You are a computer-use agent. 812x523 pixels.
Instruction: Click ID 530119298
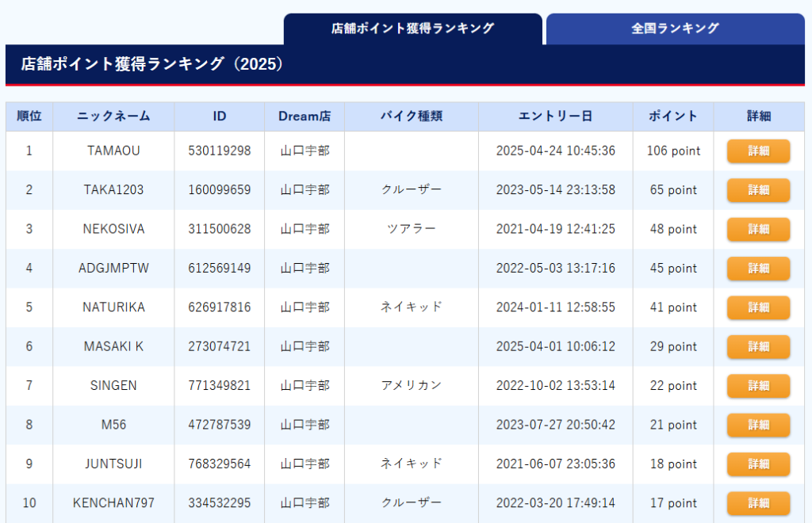[x=220, y=151]
